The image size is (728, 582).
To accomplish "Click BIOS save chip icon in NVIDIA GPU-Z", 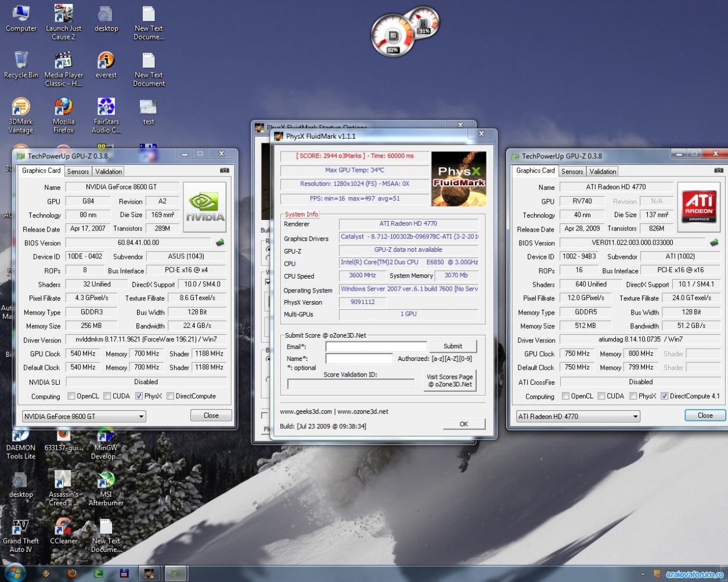I will 220,243.
